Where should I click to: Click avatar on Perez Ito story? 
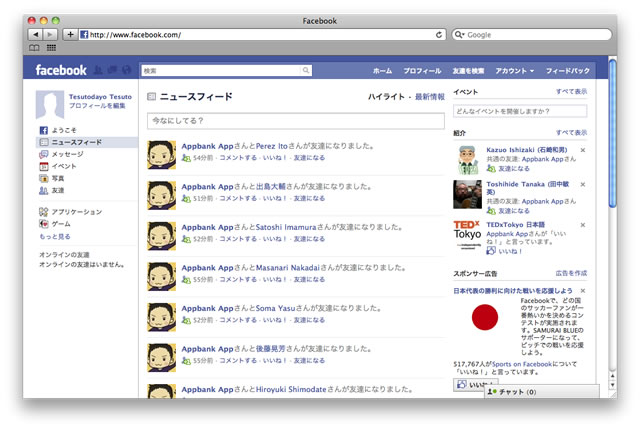tap(162, 155)
